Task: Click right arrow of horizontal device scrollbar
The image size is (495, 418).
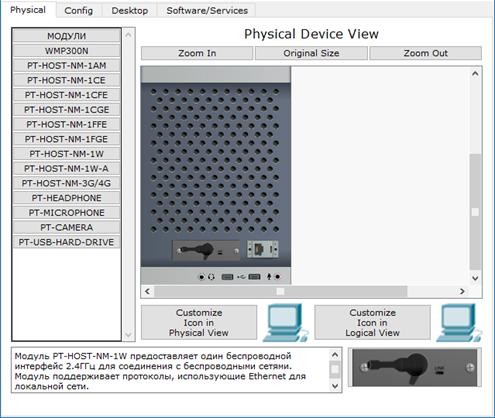Action: 462,291
